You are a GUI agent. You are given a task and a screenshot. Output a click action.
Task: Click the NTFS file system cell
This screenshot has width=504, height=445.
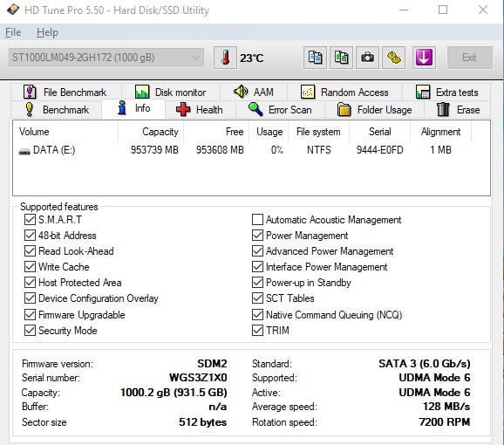(319, 150)
